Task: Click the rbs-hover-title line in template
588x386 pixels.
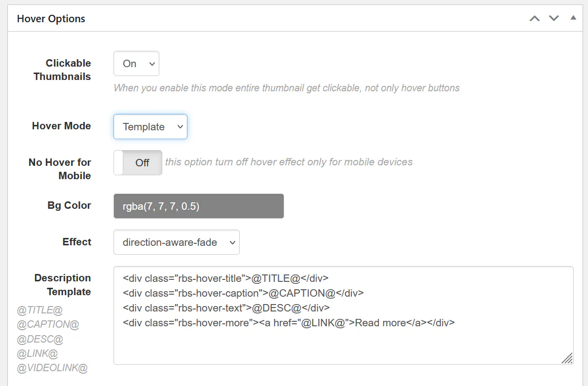Action: pos(226,278)
